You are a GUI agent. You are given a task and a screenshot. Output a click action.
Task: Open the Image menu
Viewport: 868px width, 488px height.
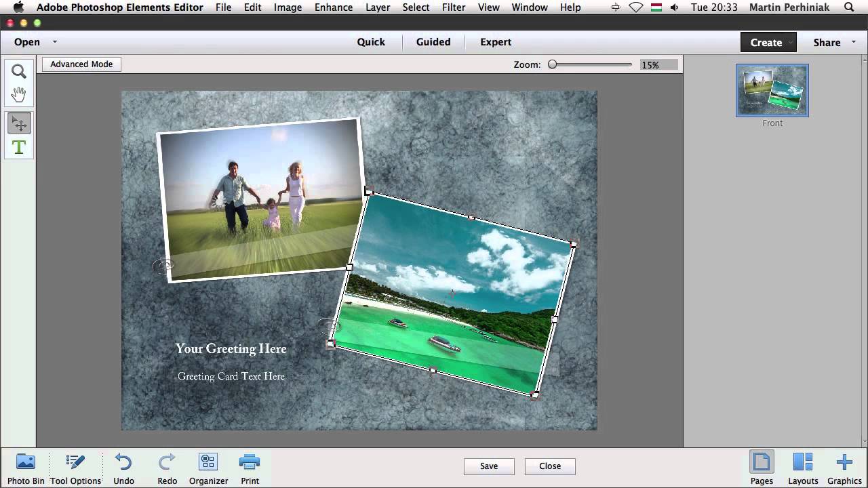pos(288,7)
